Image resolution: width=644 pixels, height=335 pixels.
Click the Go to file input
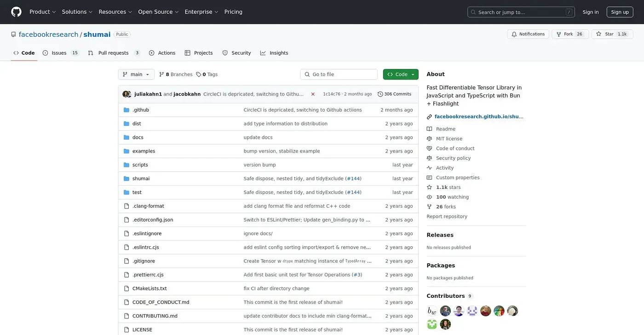[339, 74]
